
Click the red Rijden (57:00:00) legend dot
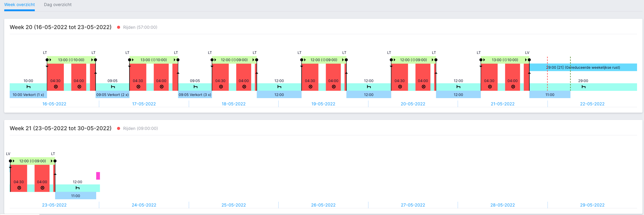(x=119, y=27)
